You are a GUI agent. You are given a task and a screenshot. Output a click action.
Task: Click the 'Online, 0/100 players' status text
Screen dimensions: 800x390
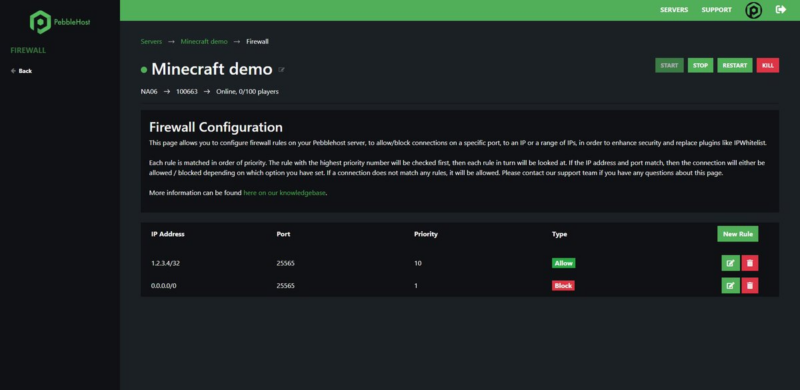click(247, 92)
